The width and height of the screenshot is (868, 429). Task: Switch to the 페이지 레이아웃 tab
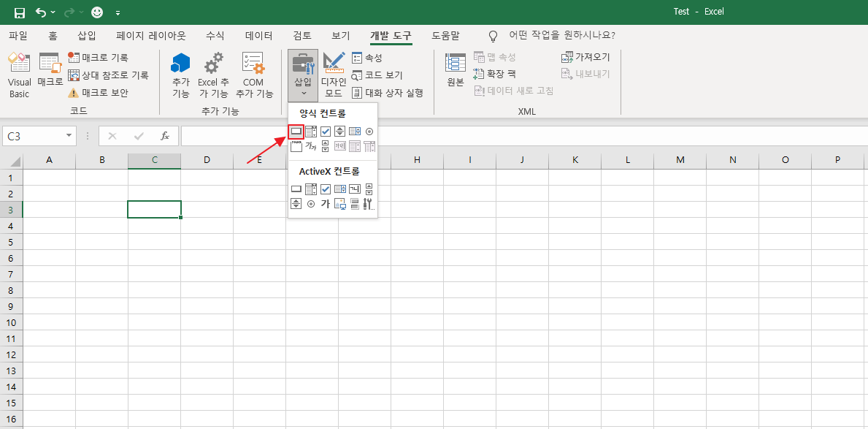coord(151,36)
